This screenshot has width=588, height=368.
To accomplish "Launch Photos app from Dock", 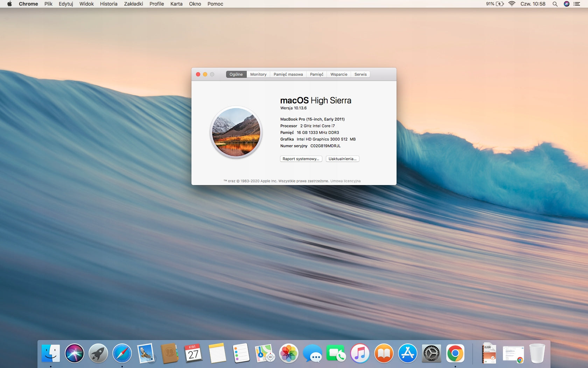I will (x=289, y=353).
